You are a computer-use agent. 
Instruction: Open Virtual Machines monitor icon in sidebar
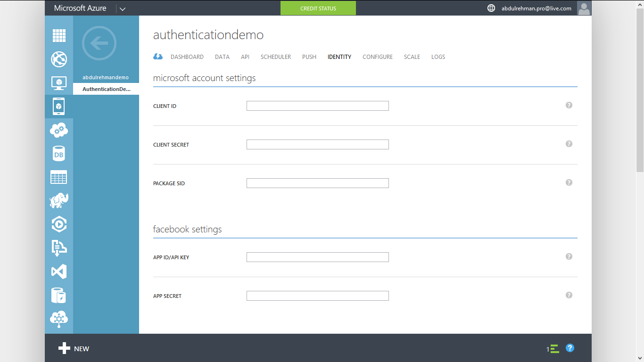[x=59, y=83]
